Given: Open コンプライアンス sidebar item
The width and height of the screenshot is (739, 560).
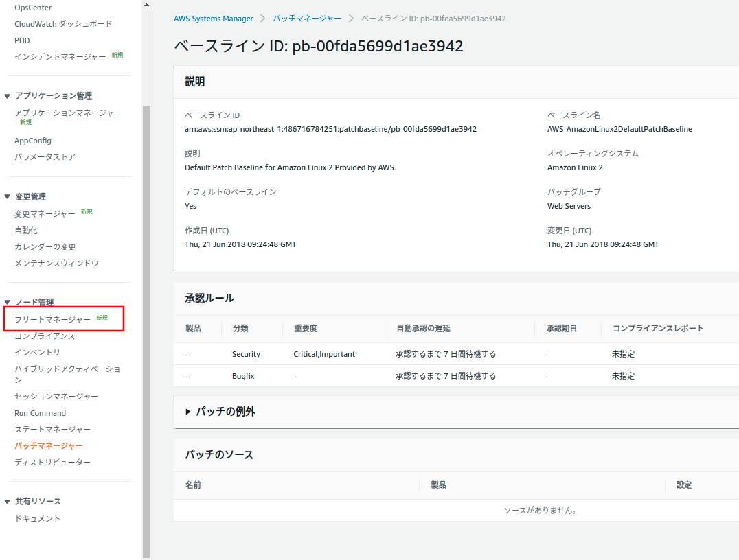Looking at the screenshot, I should tap(45, 336).
